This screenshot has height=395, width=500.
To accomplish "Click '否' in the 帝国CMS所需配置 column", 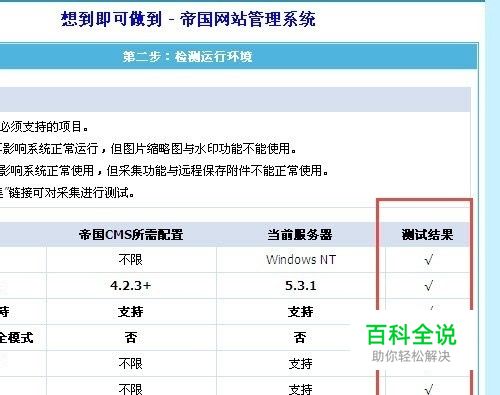I will click(131, 338).
